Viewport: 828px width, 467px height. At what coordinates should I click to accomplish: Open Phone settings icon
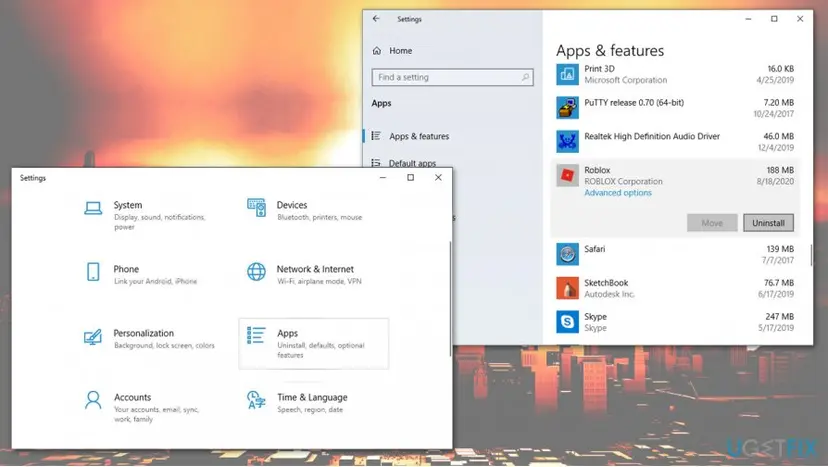(x=93, y=272)
